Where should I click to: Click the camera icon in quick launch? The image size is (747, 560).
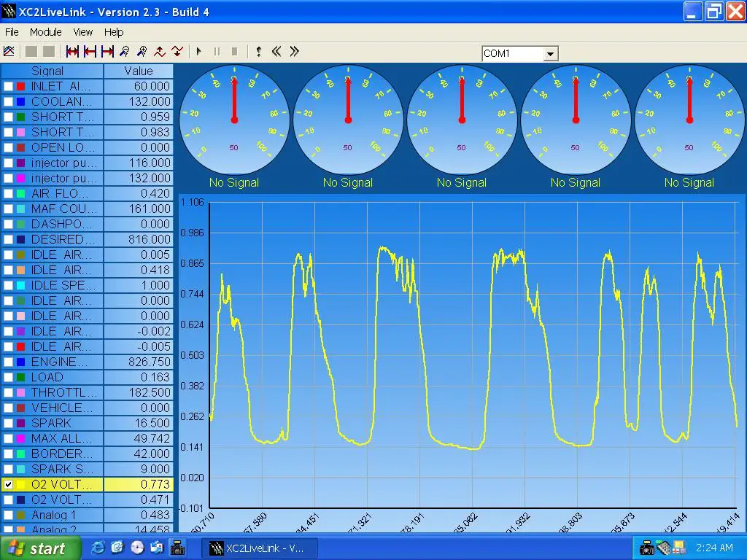click(x=178, y=548)
